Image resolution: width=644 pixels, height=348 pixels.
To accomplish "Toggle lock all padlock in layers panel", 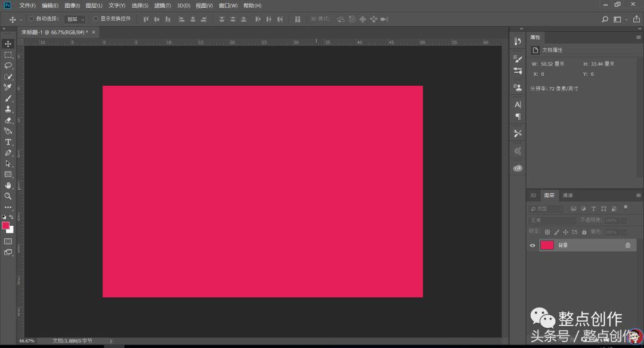I will point(584,232).
